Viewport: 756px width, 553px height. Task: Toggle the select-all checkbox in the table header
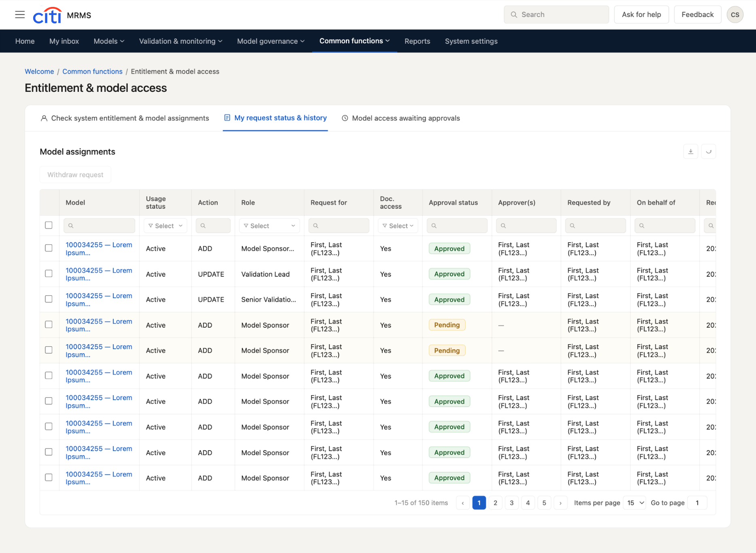pyautogui.click(x=49, y=225)
